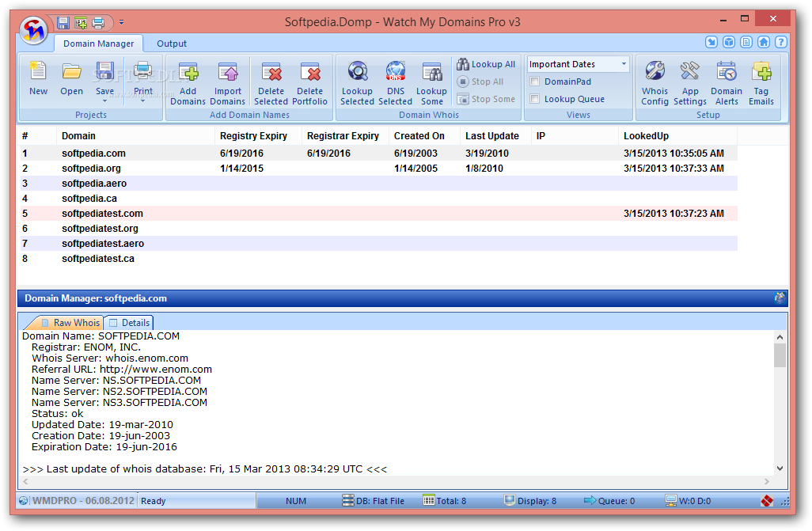Screen dimensions: 812x531
Task: Click the DB: Flat File status entry
Action: click(373, 501)
